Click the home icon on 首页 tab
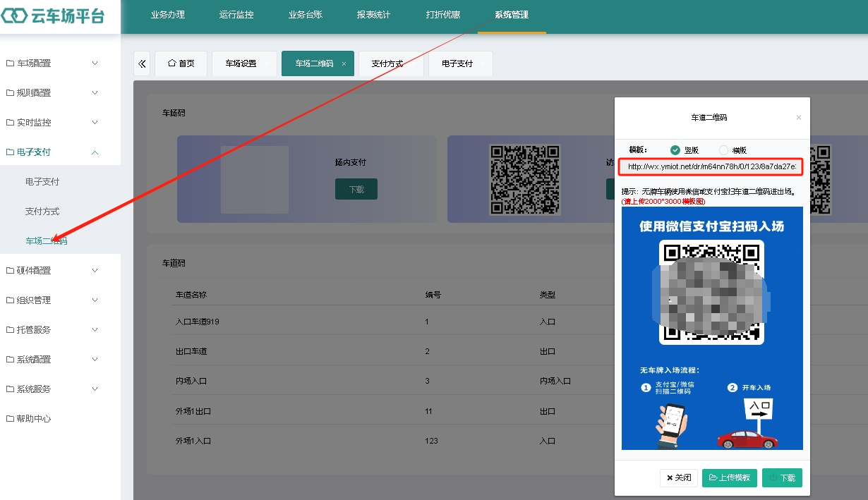The image size is (868, 500). tap(171, 63)
